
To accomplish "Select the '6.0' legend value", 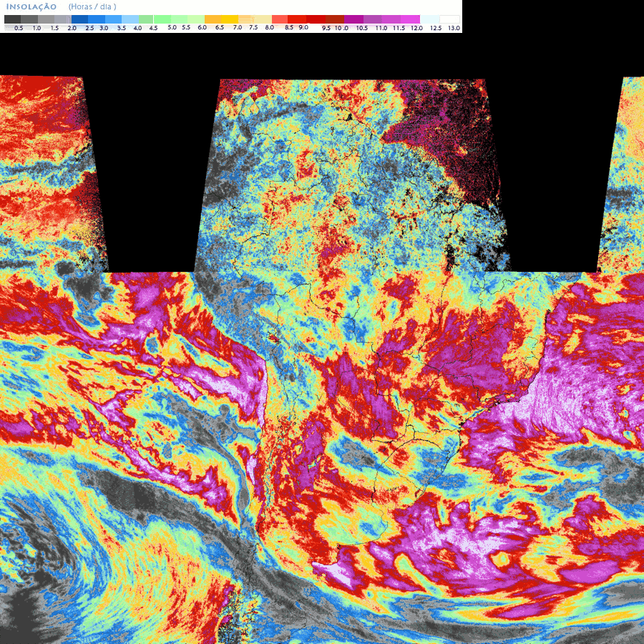I will coord(202,27).
